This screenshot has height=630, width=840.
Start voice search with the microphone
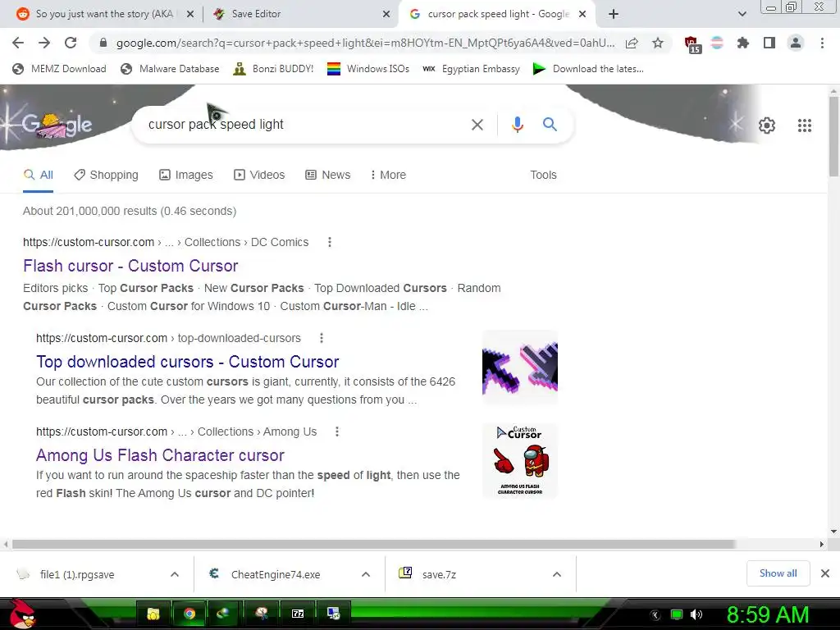[517, 125]
